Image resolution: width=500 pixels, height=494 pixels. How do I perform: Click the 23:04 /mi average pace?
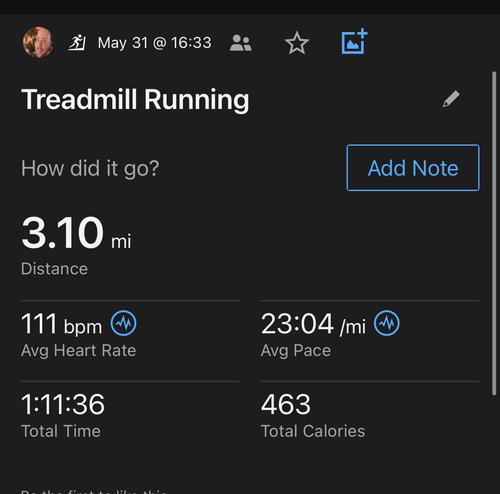point(313,324)
